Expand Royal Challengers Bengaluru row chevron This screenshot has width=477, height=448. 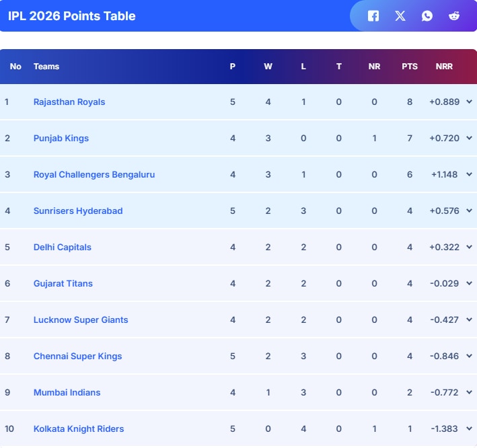point(469,175)
